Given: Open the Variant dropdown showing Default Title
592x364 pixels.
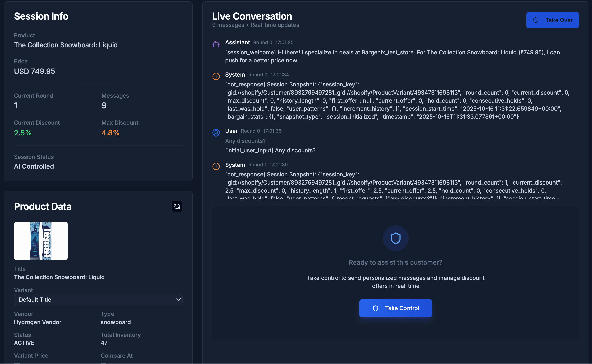Looking at the screenshot, I should click(x=98, y=299).
